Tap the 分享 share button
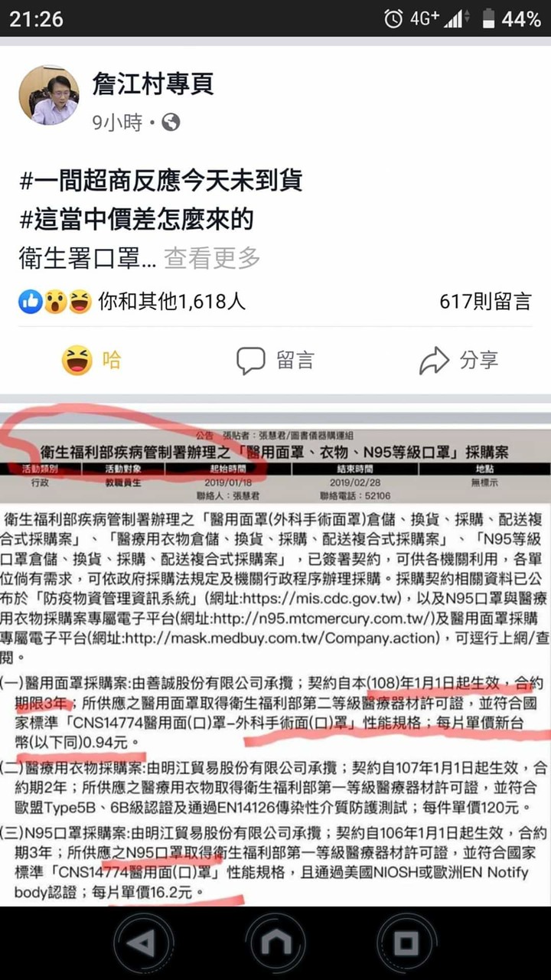The width and height of the screenshot is (551, 980). tap(459, 360)
